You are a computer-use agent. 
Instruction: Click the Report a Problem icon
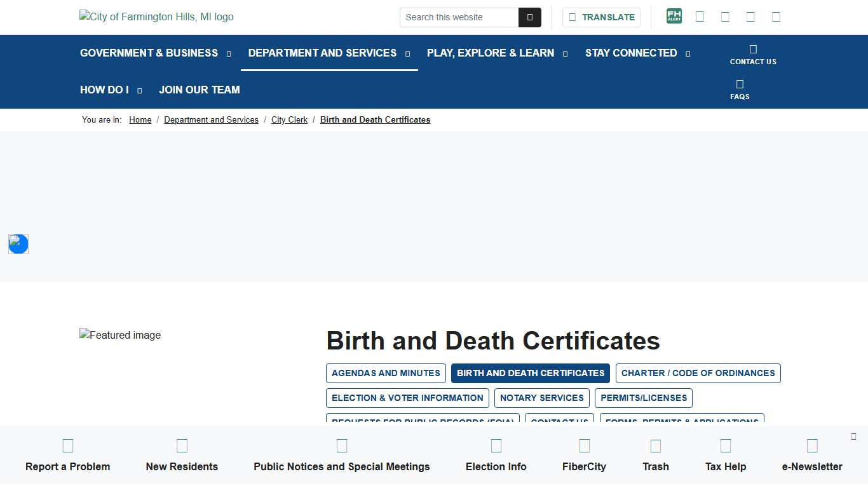pyautogui.click(x=67, y=445)
